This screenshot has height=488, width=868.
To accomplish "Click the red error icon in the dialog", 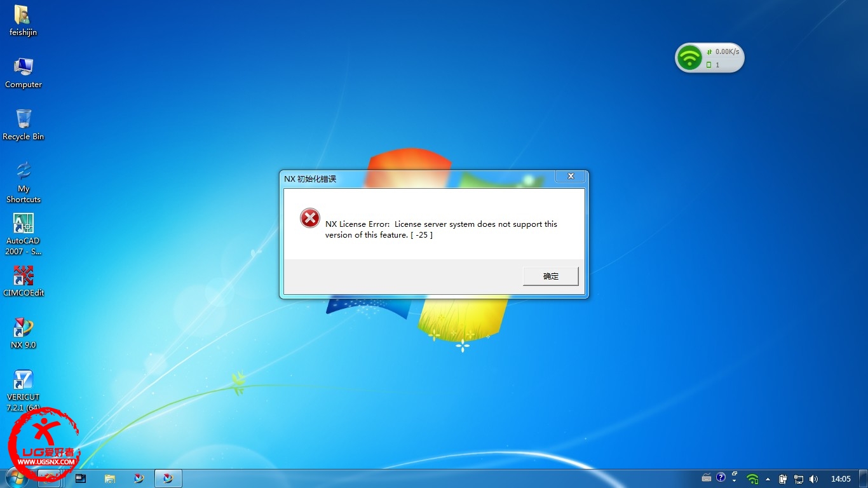I will 310,219.
